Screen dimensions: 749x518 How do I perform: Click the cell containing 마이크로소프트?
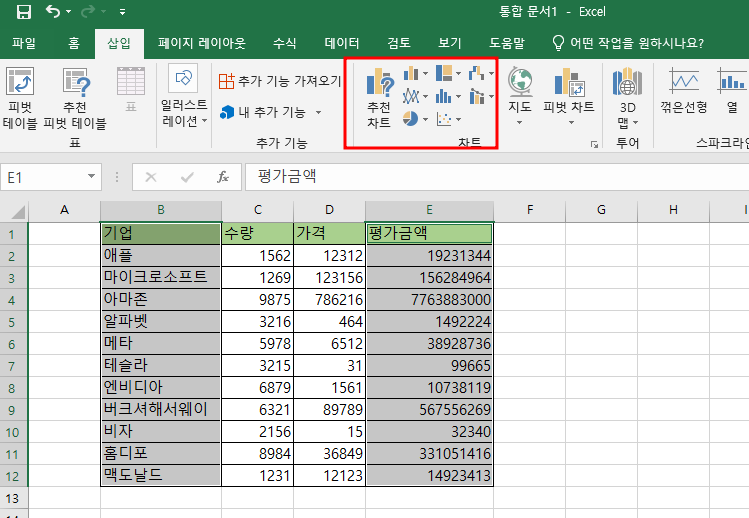pos(161,277)
